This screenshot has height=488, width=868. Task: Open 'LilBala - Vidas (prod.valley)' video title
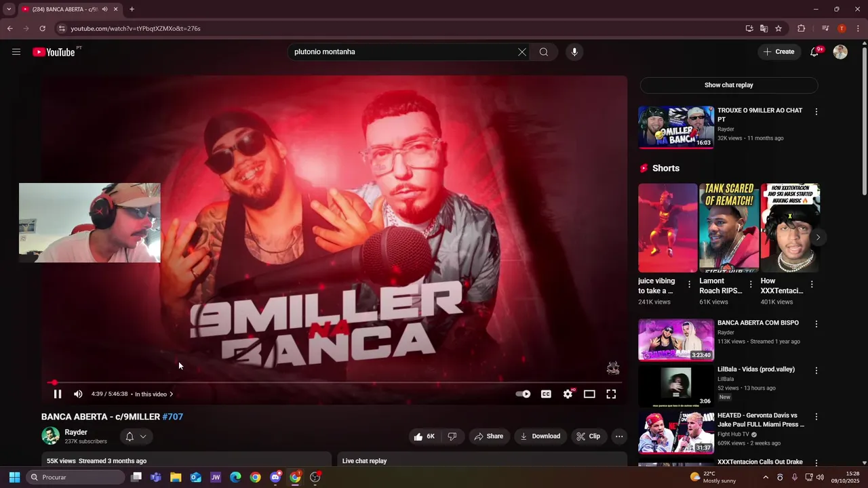coord(756,369)
